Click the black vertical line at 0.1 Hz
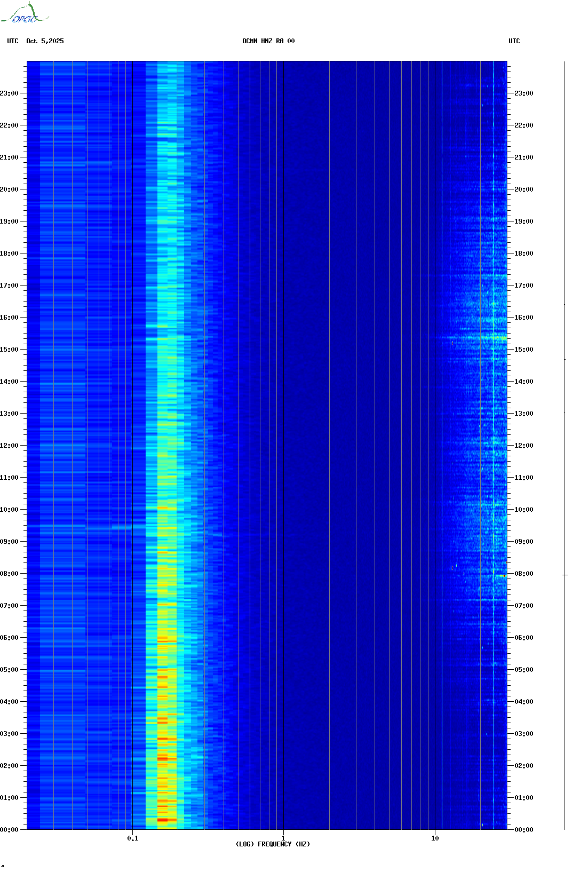Screen dimensions: 588x872 132,427
